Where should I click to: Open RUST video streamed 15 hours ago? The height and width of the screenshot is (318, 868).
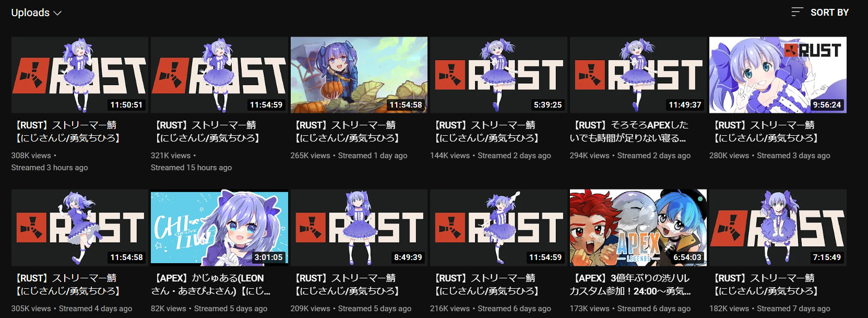coord(219,75)
